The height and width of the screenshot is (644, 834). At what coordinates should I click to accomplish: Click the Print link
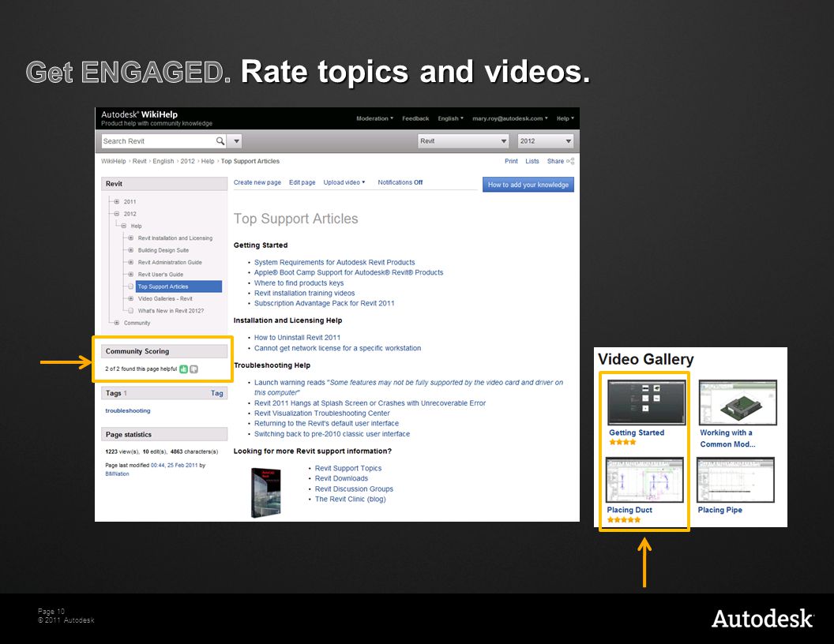[511, 161]
